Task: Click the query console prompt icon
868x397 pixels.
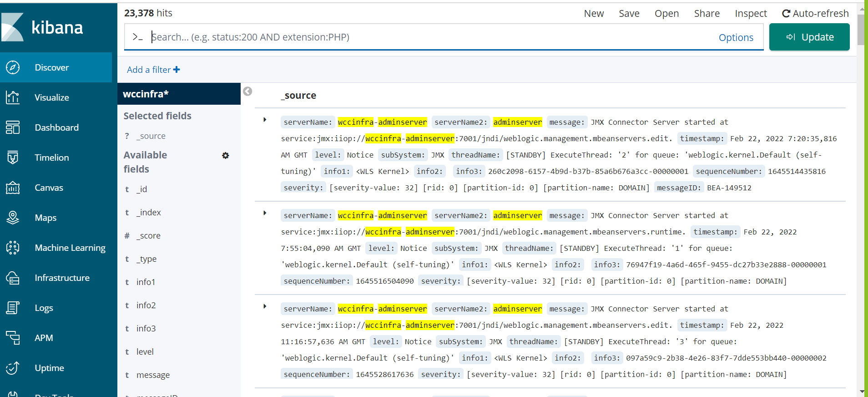Action: 138,37
